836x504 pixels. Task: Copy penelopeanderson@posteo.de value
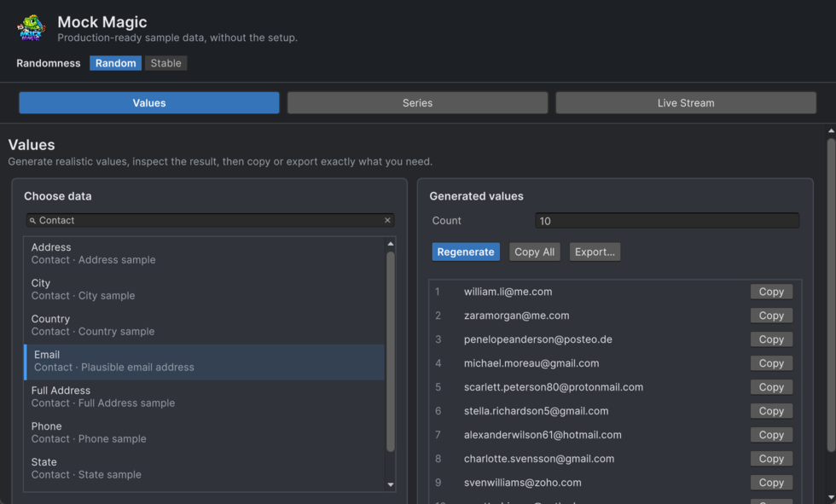771,339
